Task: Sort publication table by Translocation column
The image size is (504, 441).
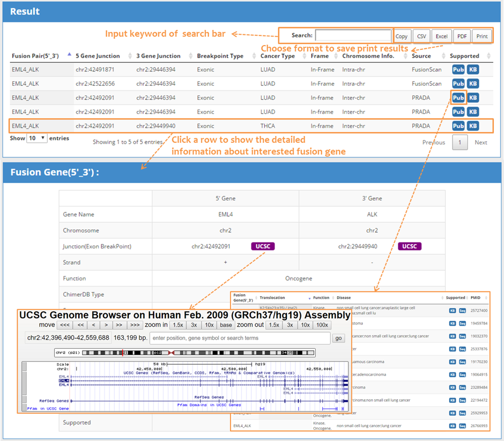Action: [x=285, y=298]
